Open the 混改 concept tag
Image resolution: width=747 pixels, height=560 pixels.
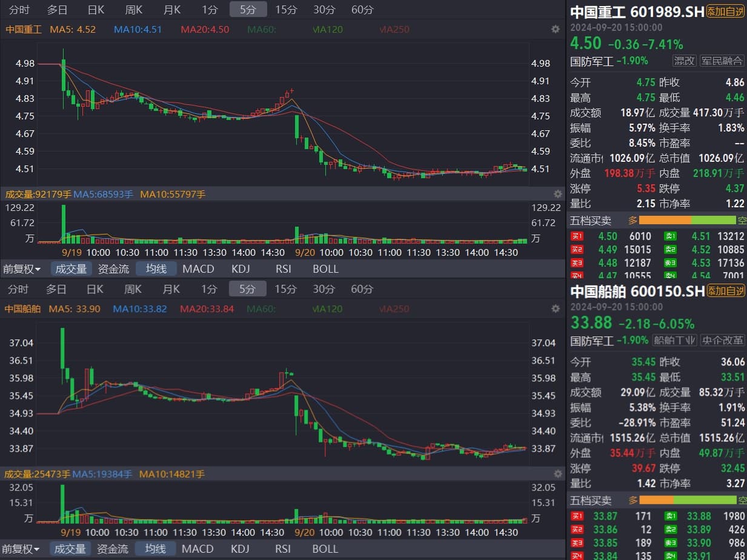[685, 61]
